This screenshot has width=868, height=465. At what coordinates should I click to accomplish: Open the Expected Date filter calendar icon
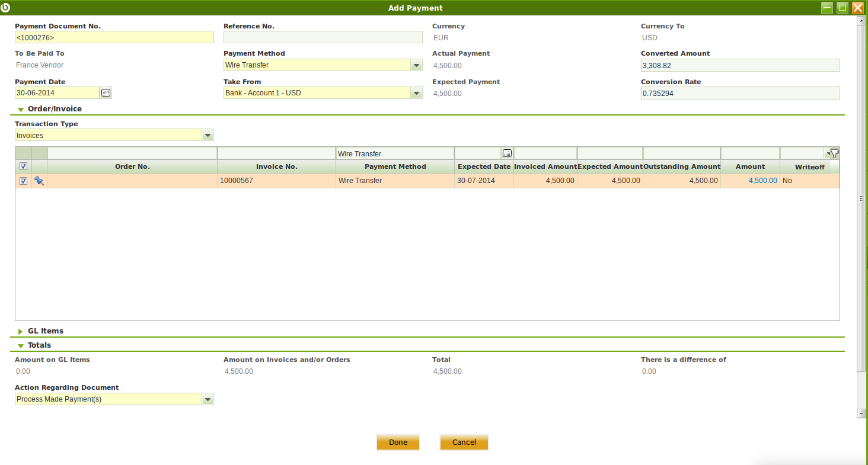coord(507,153)
